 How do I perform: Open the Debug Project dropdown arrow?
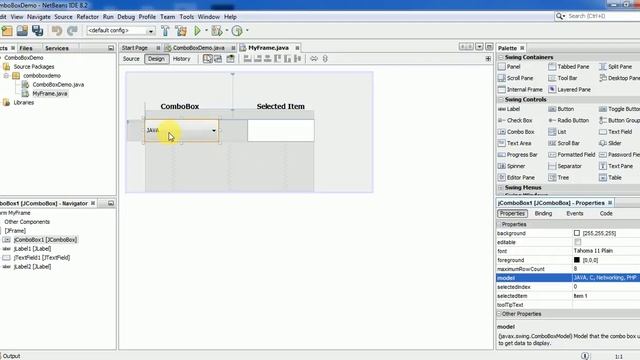pos(227,30)
